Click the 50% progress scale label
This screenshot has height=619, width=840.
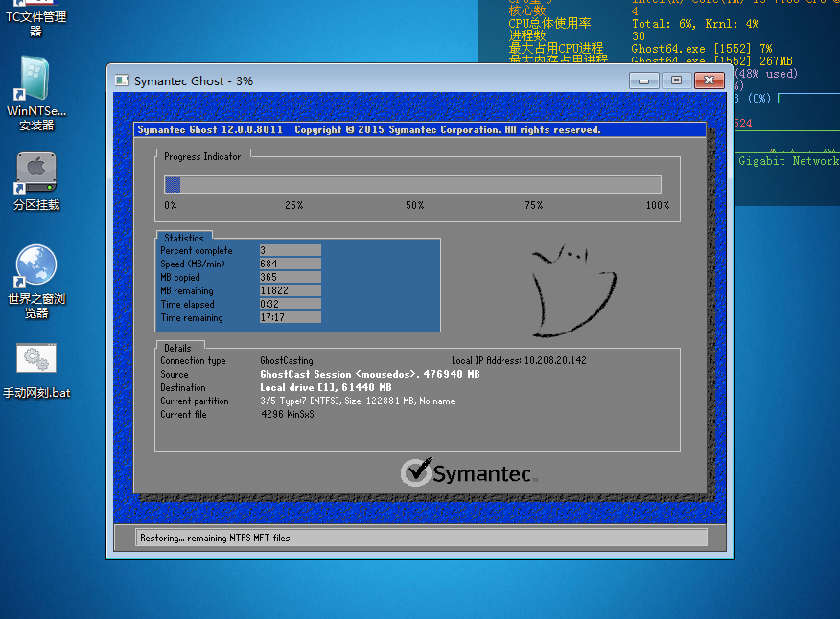(x=414, y=205)
